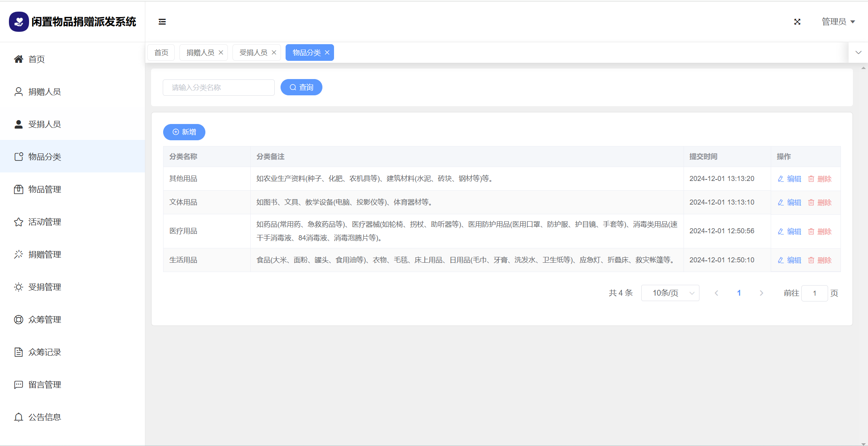Click the system logo heart icon
Viewport: 868px width, 446px height.
[x=19, y=22]
